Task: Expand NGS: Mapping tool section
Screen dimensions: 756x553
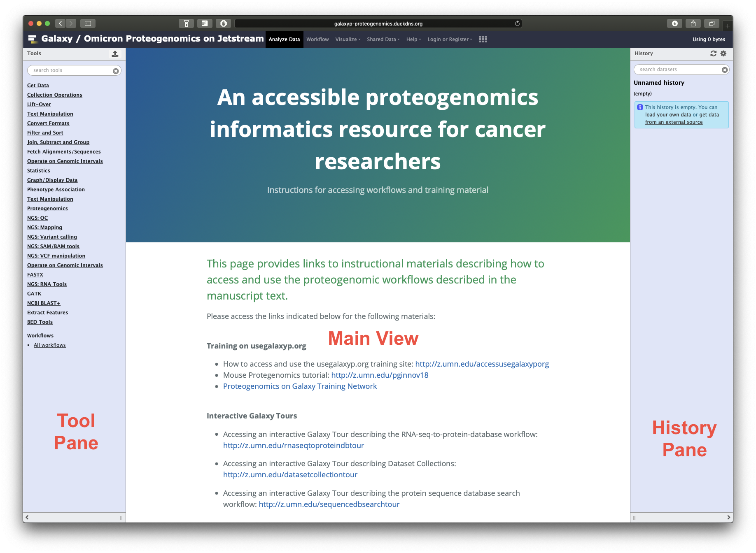Action: click(44, 228)
